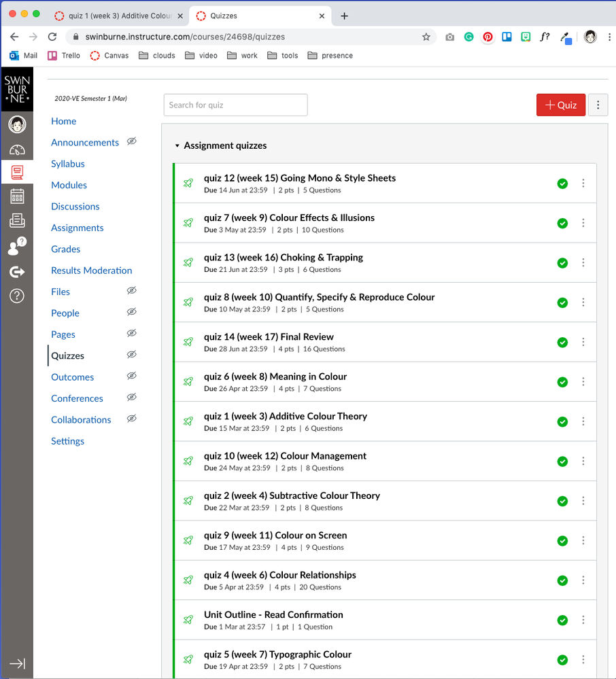Image resolution: width=616 pixels, height=679 pixels.
Task: Open quiz 14 Final Review link
Action: (269, 336)
